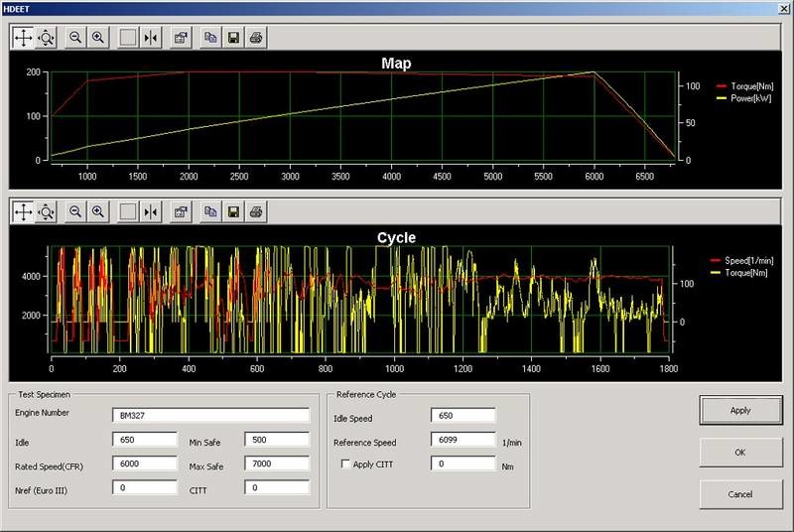The height and width of the screenshot is (532, 794).
Task: Click the Speed[1/min] legend entry in Cycle chart
Action: coord(742,261)
